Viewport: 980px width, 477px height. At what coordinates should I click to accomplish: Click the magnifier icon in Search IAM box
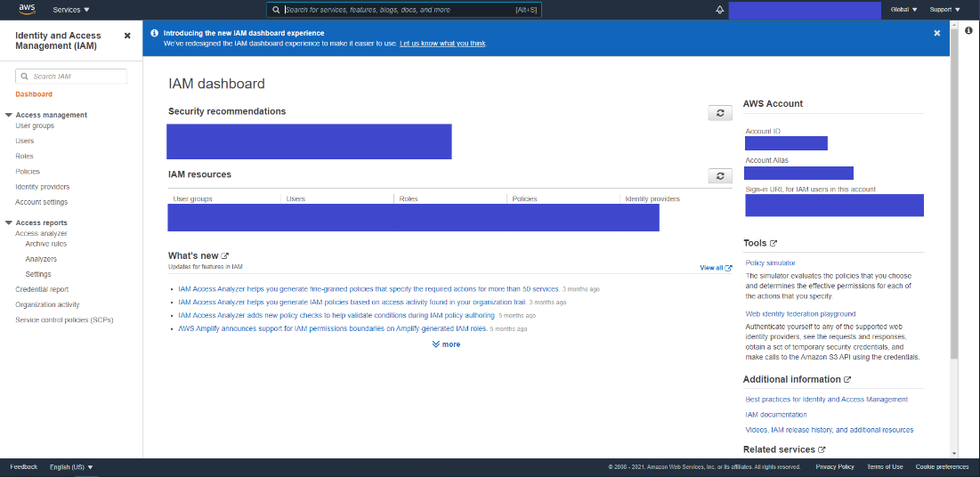[x=24, y=77]
